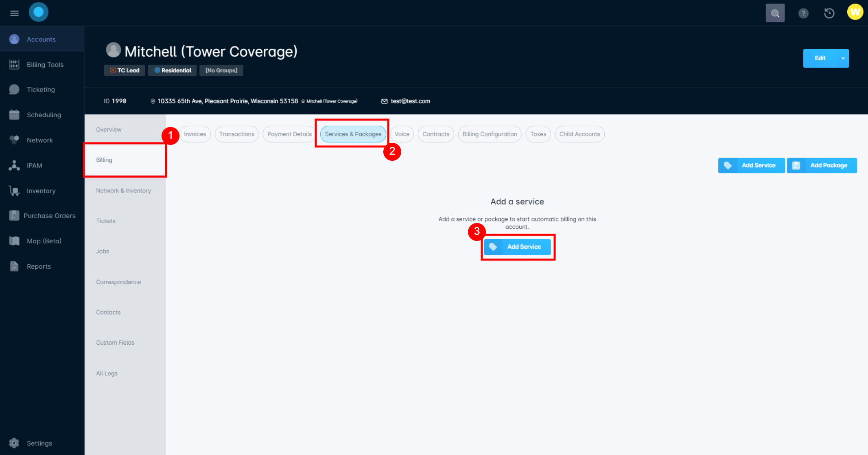Click the Map (Beta) icon
Image resolution: width=868 pixels, height=455 pixels.
coord(14,241)
